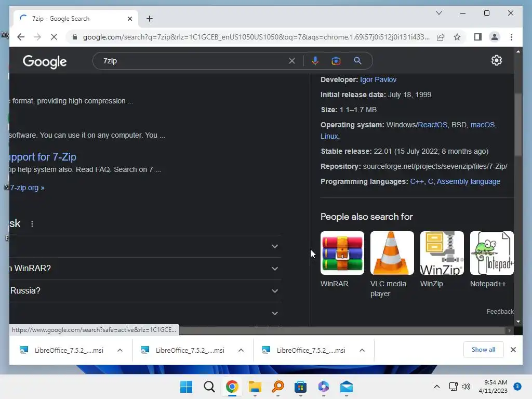This screenshot has height=399, width=532.
Task: Click the Google logo
Action: [45, 62]
